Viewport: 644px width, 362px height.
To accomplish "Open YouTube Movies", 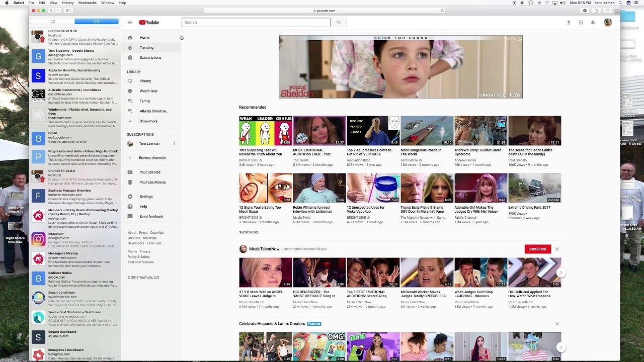I will (x=151, y=182).
